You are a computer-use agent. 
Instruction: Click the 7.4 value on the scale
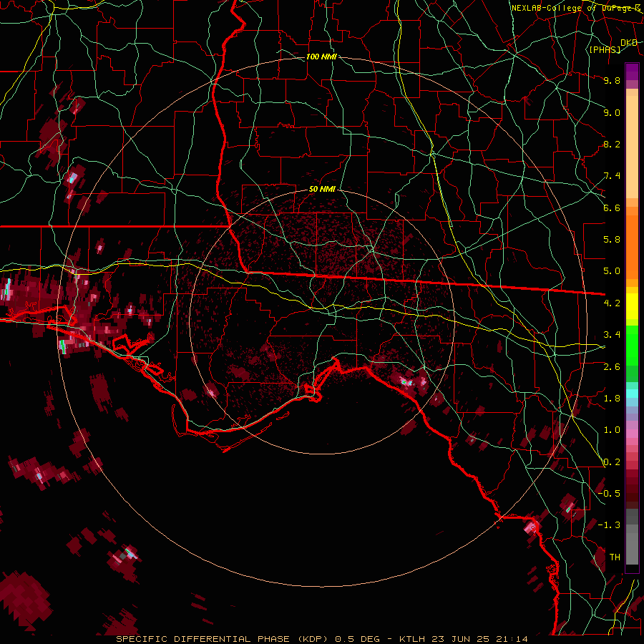click(612, 176)
